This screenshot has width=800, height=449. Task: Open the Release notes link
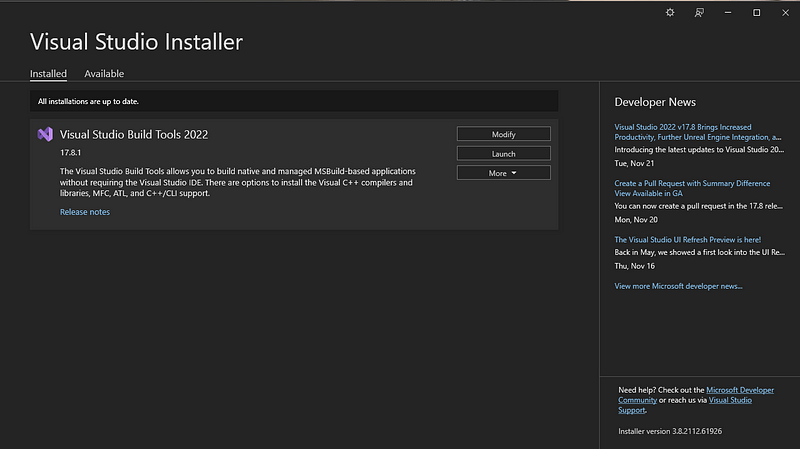(x=85, y=212)
